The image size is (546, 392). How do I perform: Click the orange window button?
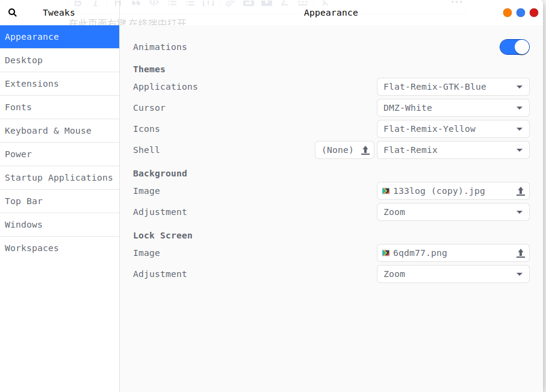click(x=507, y=13)
